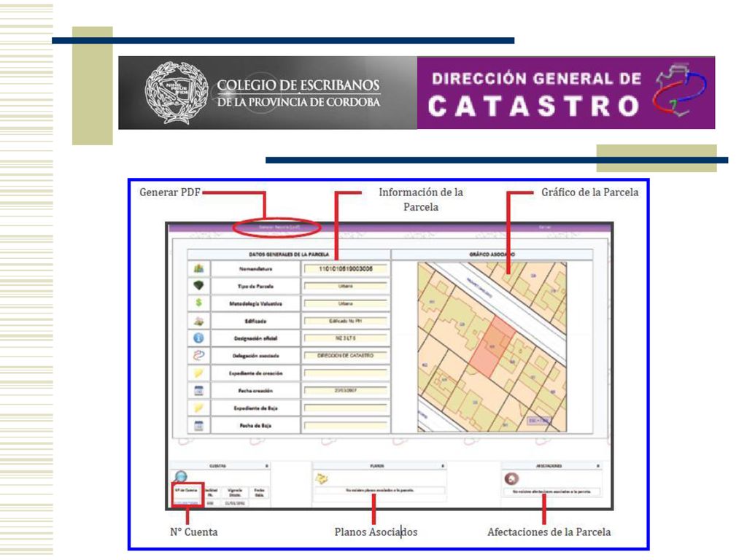This screenshot has width=747, height=560.
Task: Click the 'Edificado' label
Action: point(256,321)
